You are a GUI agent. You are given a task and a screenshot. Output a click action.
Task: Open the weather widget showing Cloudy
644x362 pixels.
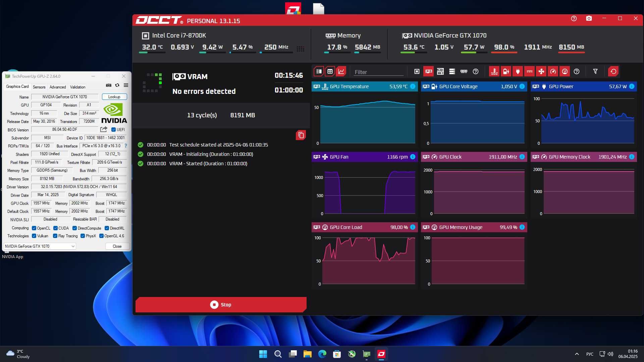click(18, 354)
